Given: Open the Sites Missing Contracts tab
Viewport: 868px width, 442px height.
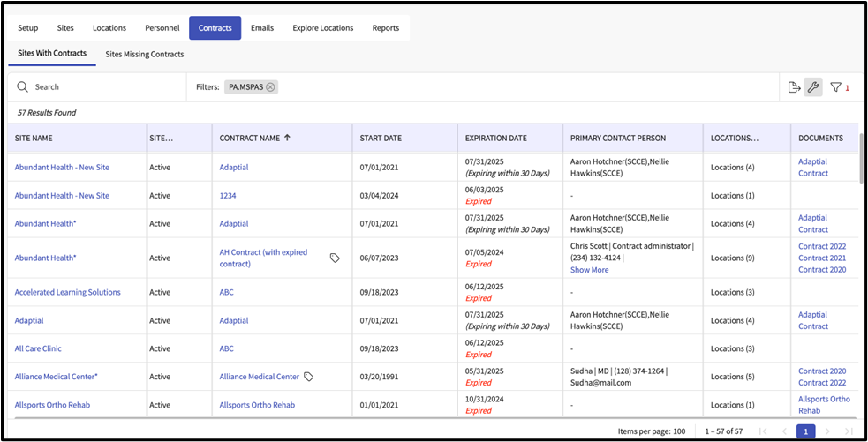Looking at the screenshot, I should tap(145, 54).
